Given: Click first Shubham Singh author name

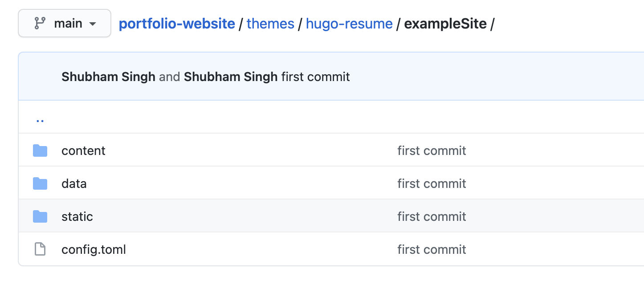Looking at the screenshot, I should pos(108,77).
